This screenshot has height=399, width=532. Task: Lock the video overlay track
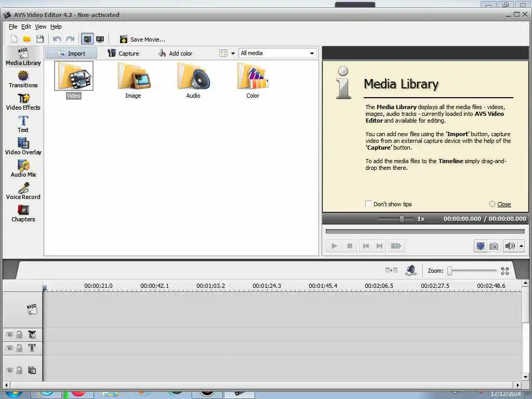point(19,370)
